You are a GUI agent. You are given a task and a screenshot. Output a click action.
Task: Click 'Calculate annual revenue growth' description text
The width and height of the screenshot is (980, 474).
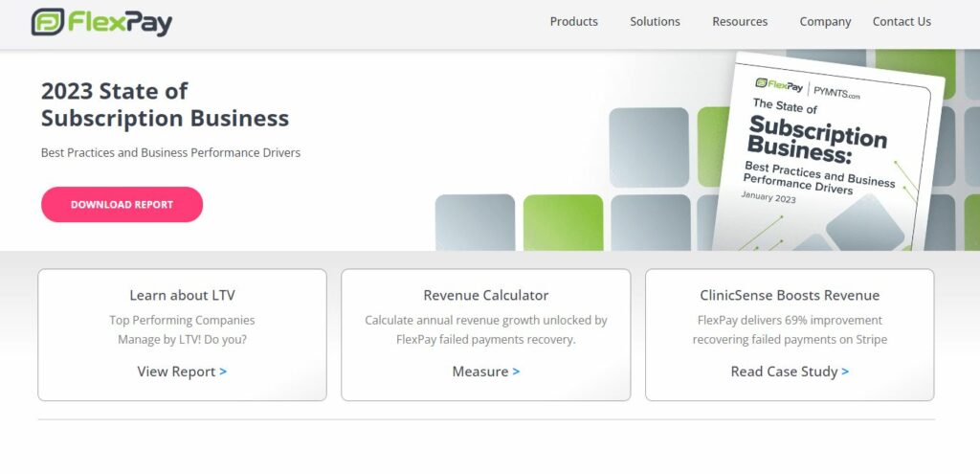[x=485, y=329]
